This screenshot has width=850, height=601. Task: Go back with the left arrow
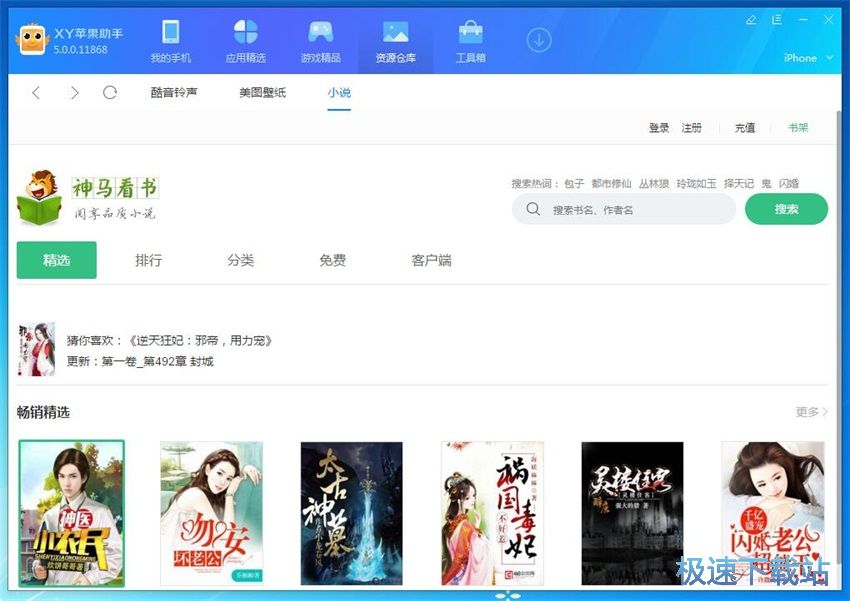coord(36,93)
